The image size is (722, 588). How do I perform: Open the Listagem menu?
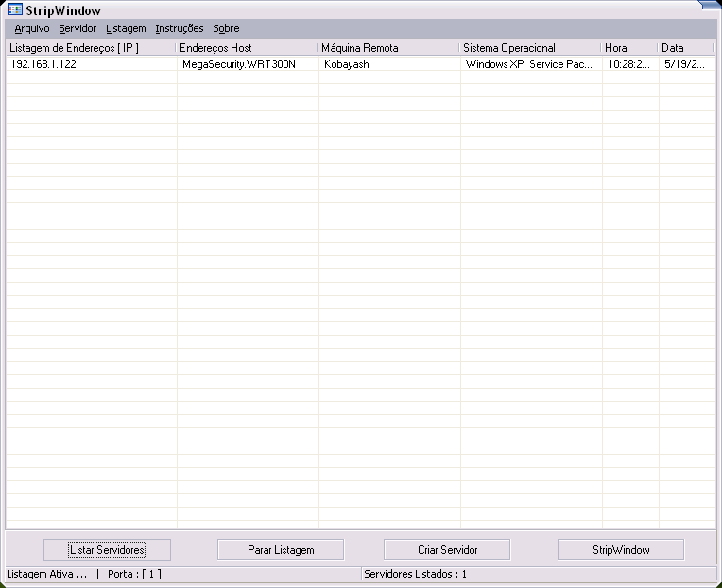pyautogui.click(x=126, y=29)
